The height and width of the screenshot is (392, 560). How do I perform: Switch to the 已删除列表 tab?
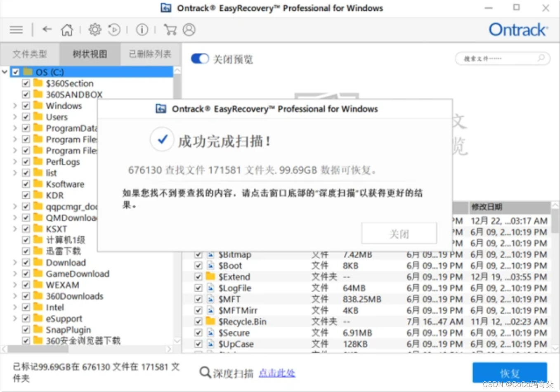(x=150, y=54)
